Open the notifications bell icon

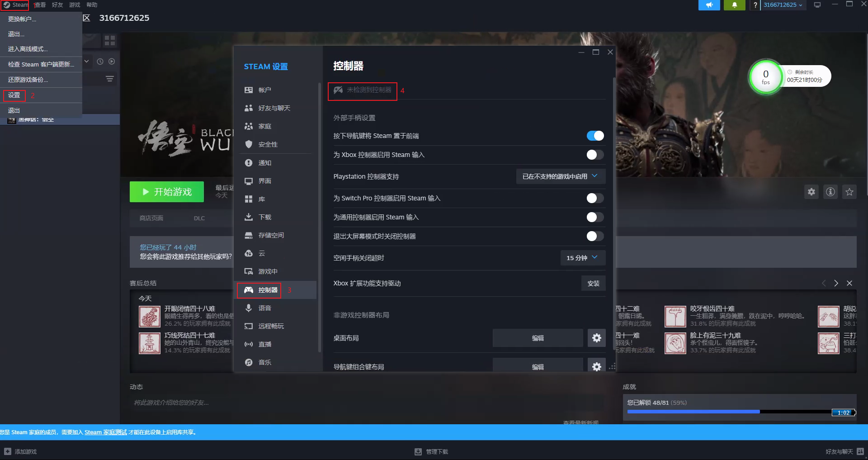[x=735, y=5]
